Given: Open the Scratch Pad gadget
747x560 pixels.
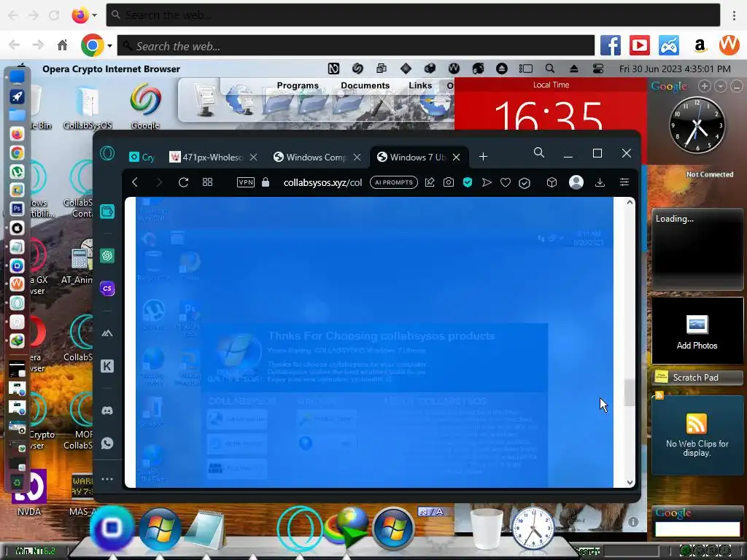Looking at the screenshot, I should pos(697,378).
